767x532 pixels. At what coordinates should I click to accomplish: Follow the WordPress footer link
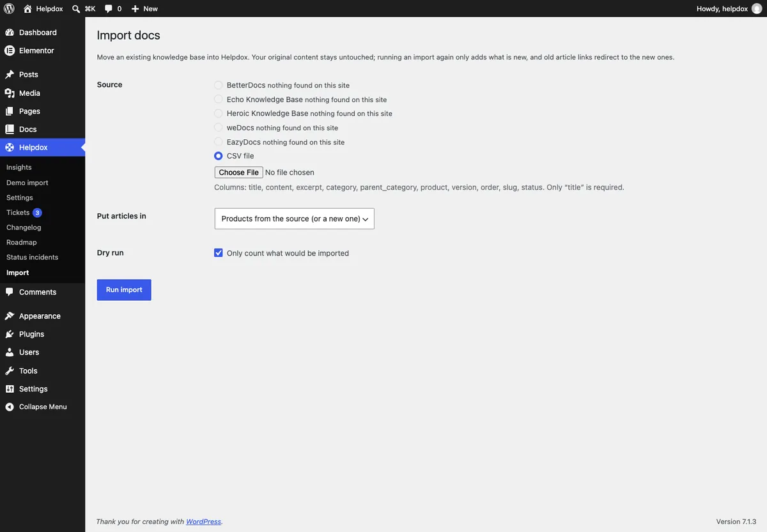click(203, 522)
